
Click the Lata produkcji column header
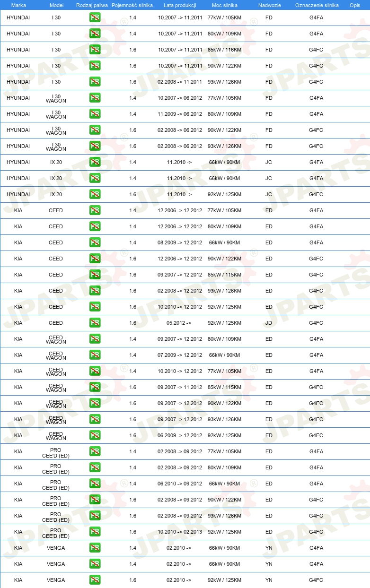(x=180, y=5)
